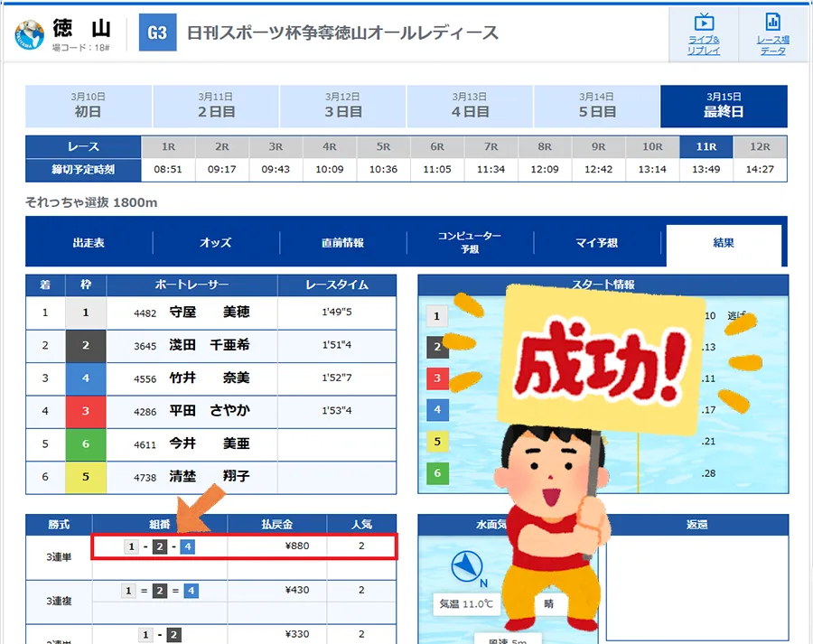Click the G3 grade badge
Screen dimensions: 813x644
pyautogui.click(x=157, y=33)
